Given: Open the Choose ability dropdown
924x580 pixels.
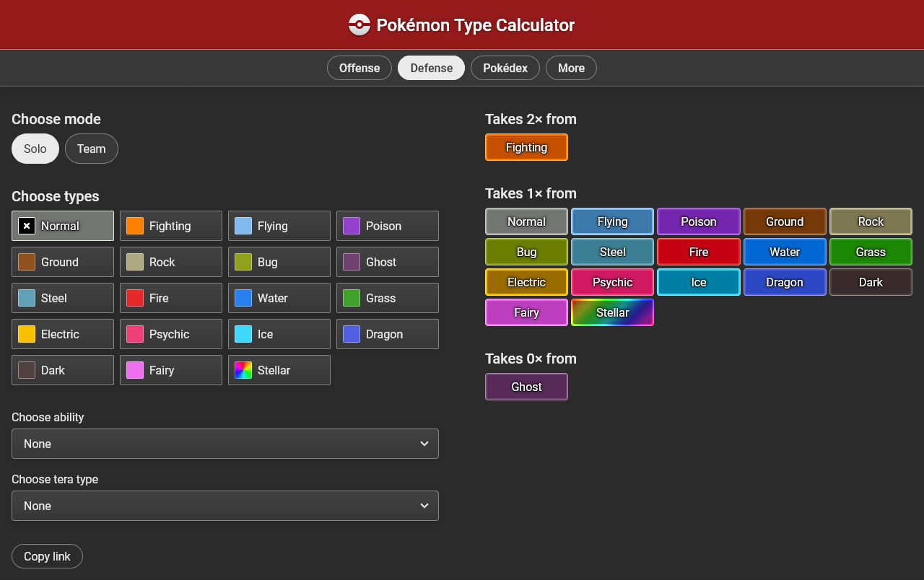Looking at the screenshot, I should tap(225, 444).
